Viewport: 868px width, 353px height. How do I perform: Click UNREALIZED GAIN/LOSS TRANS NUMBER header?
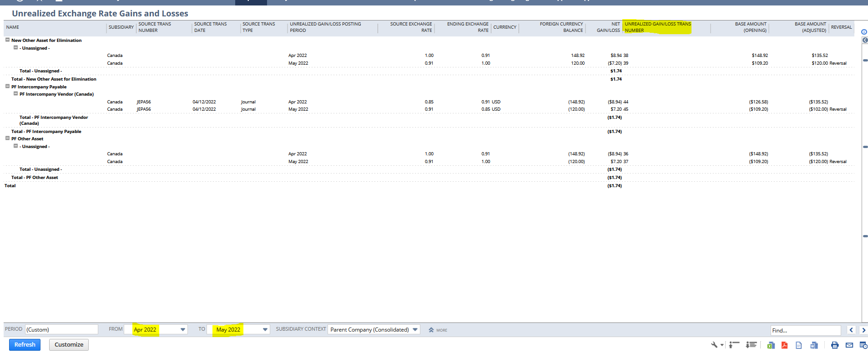click(x=658, y=27)
